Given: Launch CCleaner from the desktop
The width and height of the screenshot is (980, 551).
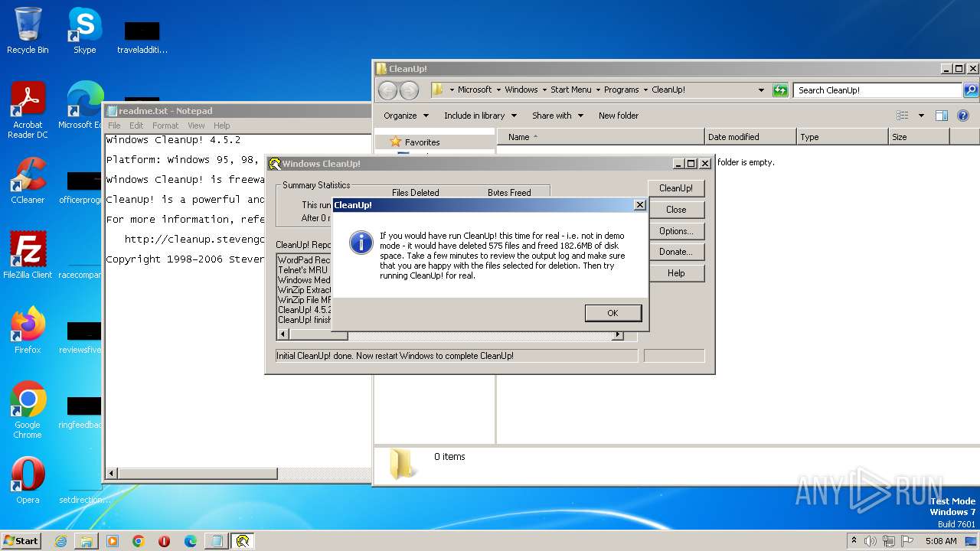Looking at the screenshot, I should pos(28,181).
